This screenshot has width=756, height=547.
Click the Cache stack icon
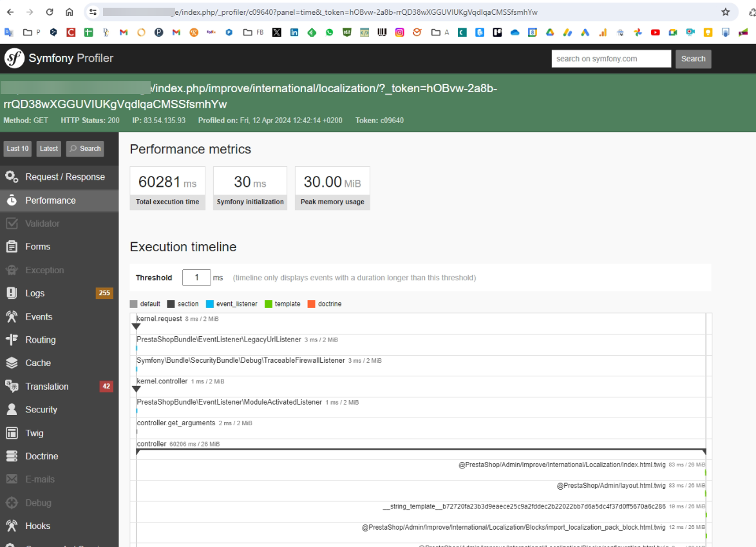coord(12,363)
